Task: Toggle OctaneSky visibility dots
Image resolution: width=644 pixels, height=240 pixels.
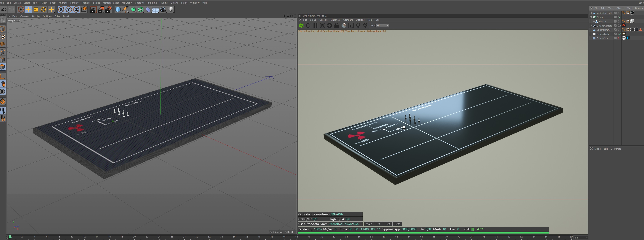Action: point(618,38)
